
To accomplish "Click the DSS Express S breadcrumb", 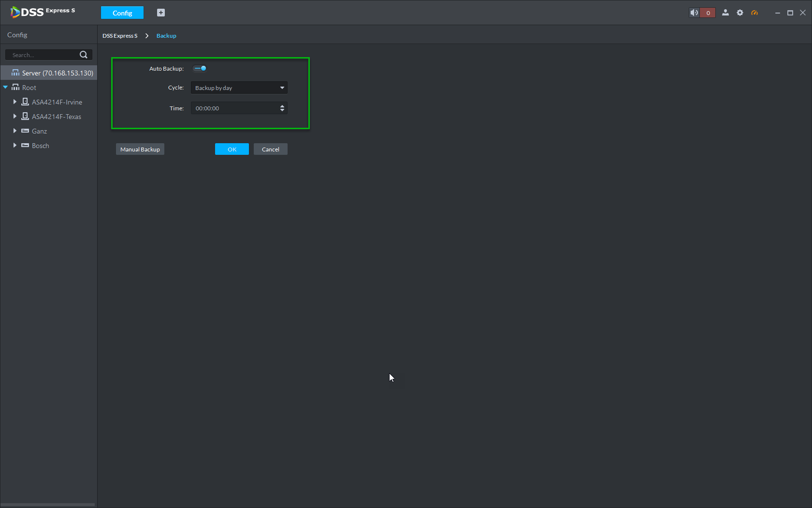I will tap(120, 36).
